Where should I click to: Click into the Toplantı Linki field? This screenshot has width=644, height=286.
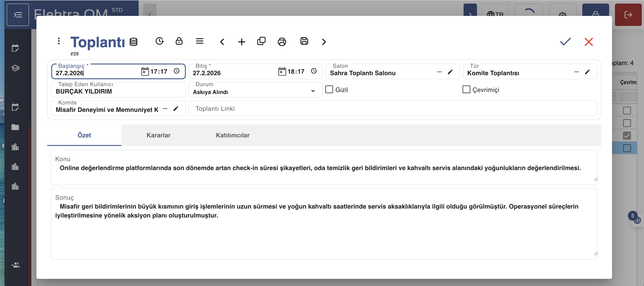(392, 109)
